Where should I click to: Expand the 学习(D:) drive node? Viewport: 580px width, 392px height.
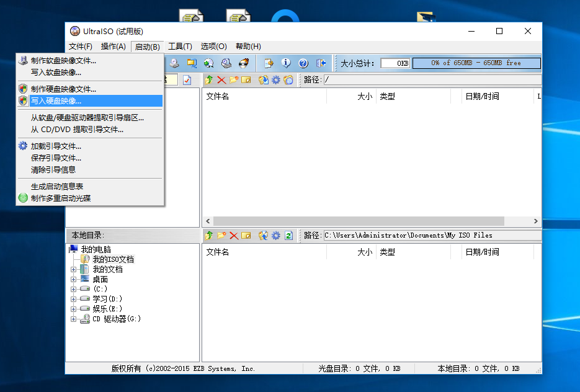click(73, 299)
